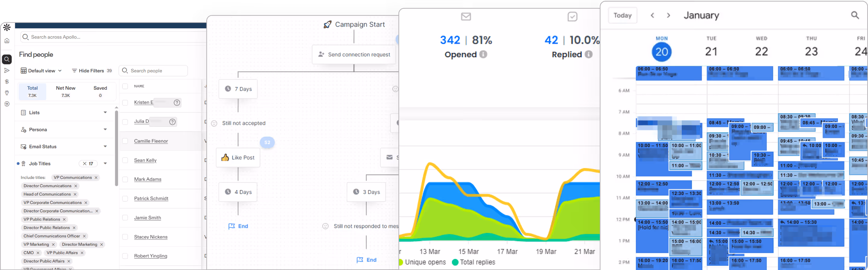Open Sean Kelly's profile link
Viewport: 868px width, 270px height.
145,160
